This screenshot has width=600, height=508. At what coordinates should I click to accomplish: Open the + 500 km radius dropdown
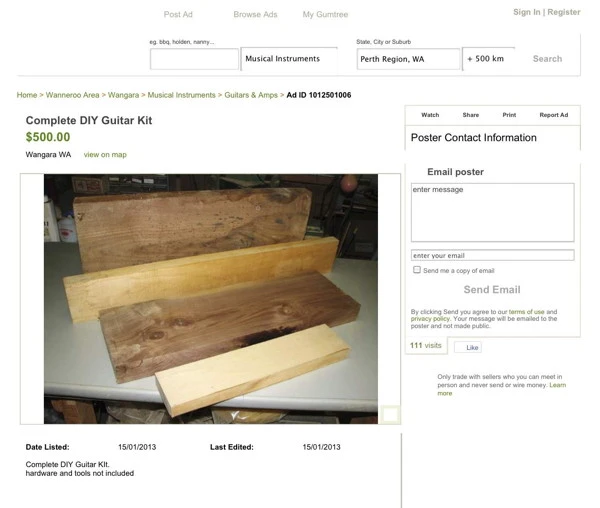pos(488,59)
